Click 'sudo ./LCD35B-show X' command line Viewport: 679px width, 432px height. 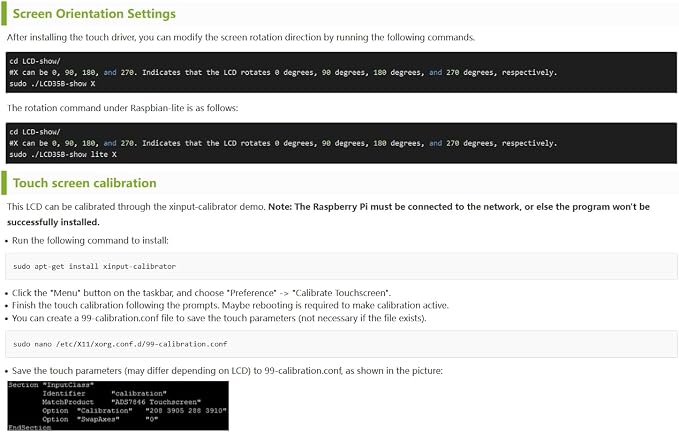(x=52, y=84)
